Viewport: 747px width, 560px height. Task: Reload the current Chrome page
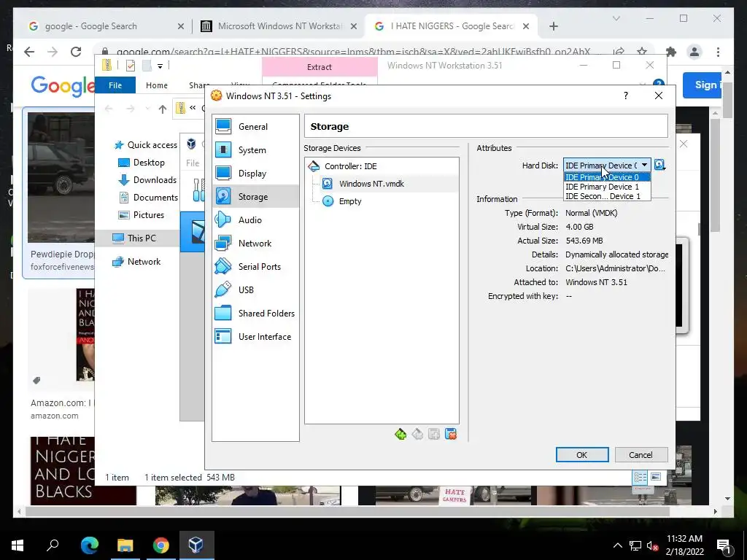(76, 52)
